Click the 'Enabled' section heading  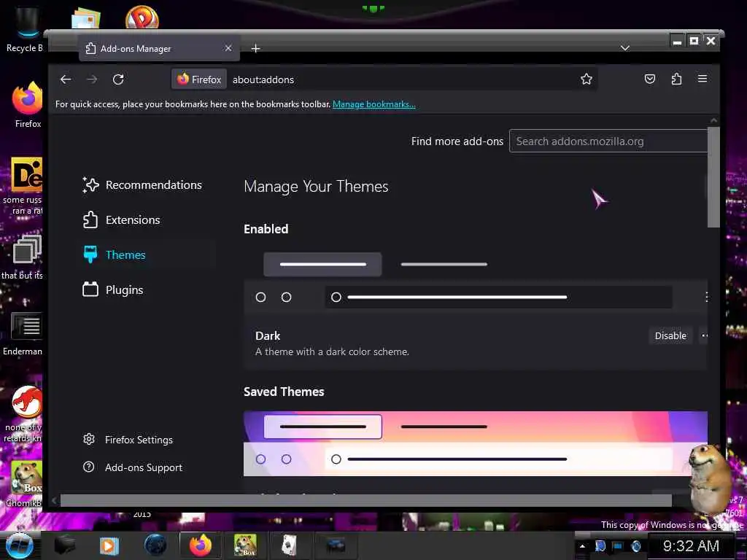point(266,229)
